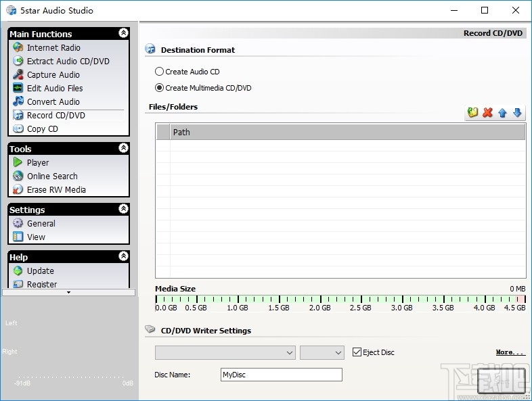532x401 pixels.
Task: Click the Online Search icon
Action: [x=18, y=176]
